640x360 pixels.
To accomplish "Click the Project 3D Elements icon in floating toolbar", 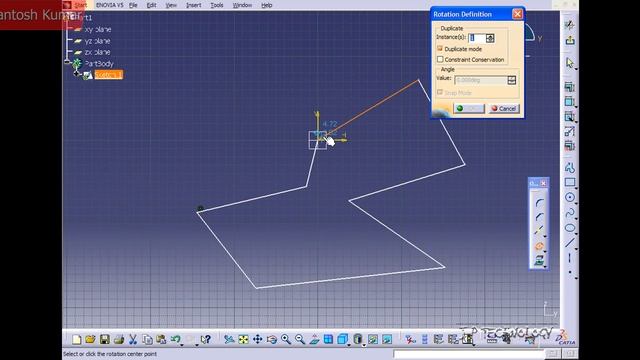I will click(539, 260).
